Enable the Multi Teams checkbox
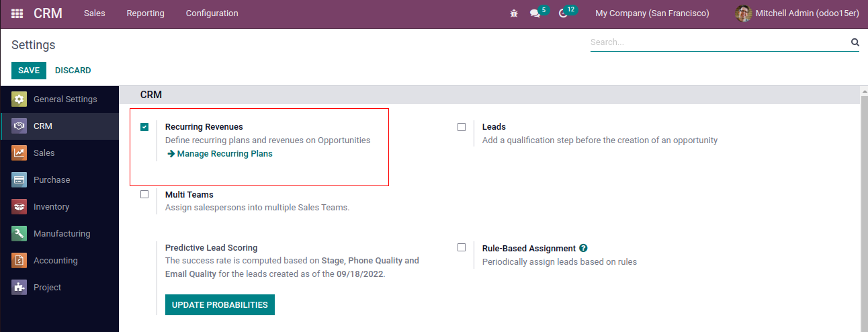 [144, 194]
